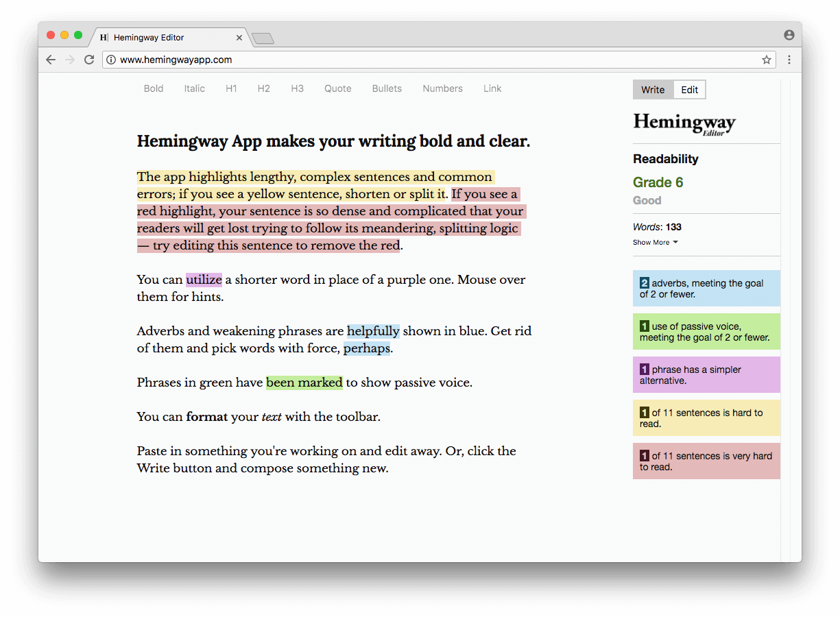This screenshot has height=617, width=840.
Task: Switch to Edit mode
Action: point(690,90)
